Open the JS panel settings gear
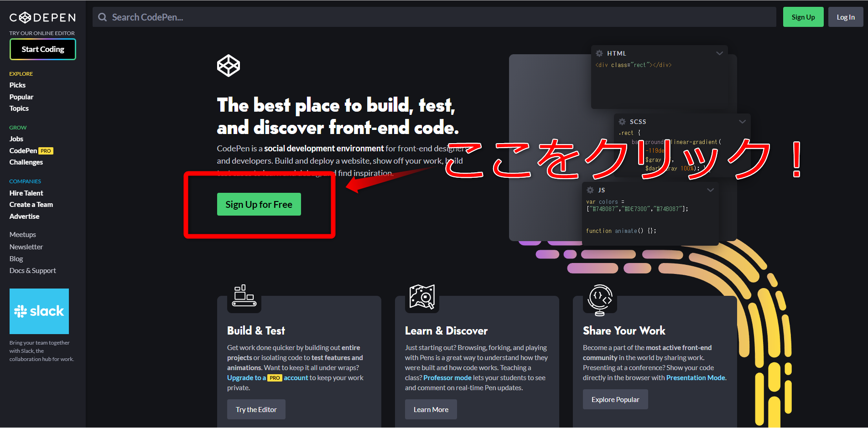 pos(590,190)
